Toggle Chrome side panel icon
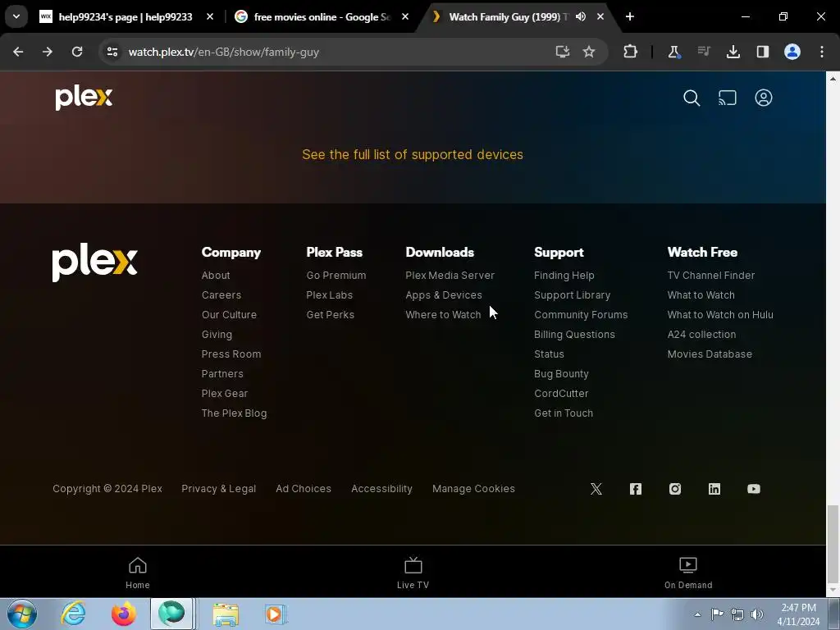The image size is (840, 630). (x=763, y=52)
